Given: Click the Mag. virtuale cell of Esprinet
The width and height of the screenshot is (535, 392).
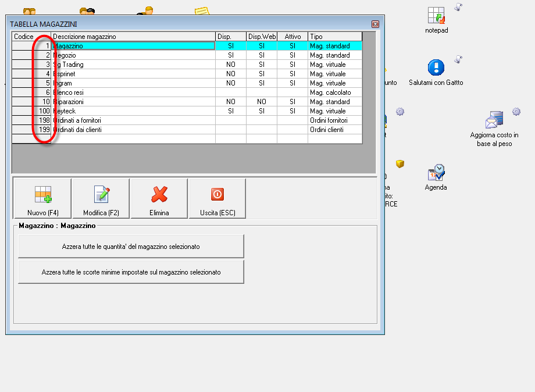Looking at the screenshot, I should coord(335,74).
